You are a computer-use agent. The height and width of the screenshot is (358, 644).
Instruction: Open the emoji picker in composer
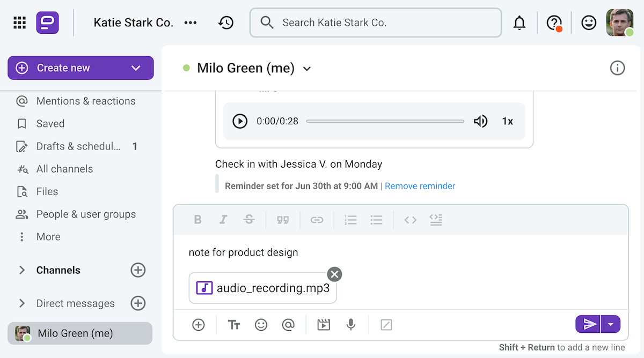pos(261,325)
